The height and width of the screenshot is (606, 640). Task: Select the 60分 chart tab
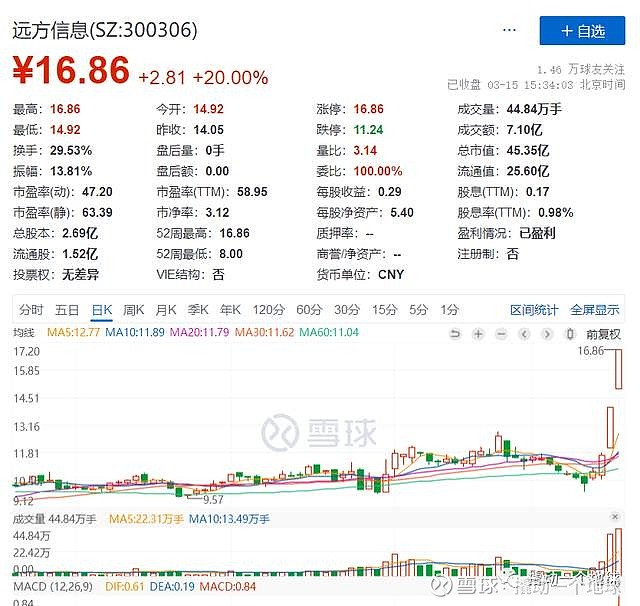point(309,310)
